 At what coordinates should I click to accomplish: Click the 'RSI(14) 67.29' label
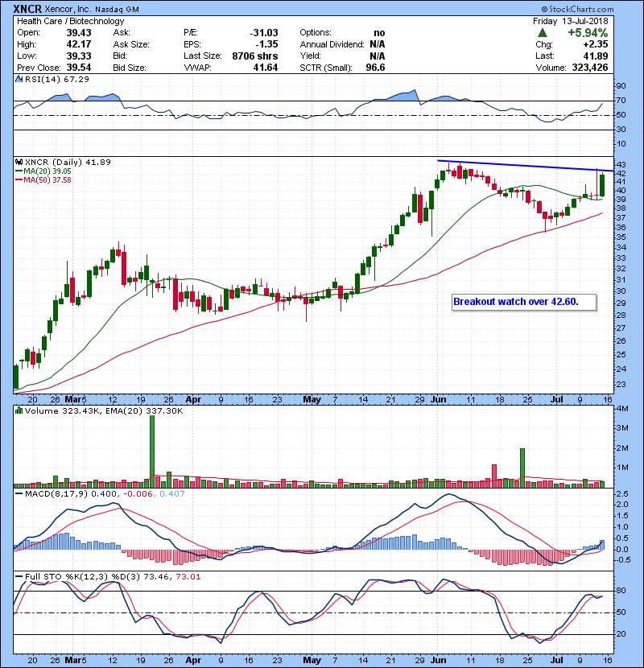click(56, 79)
